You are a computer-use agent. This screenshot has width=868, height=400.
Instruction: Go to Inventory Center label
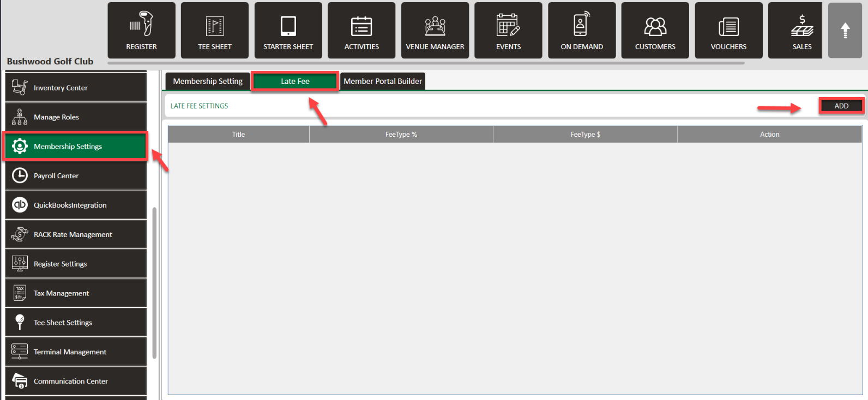coord(61,88)
